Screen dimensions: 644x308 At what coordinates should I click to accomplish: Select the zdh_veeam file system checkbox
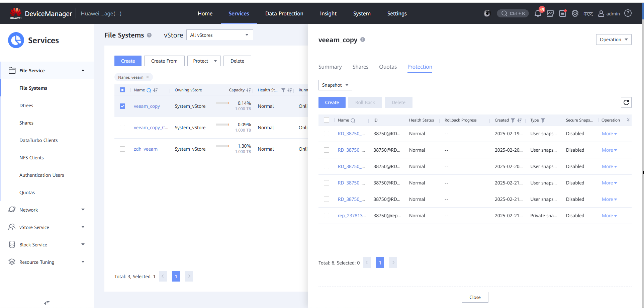pyautogui.click(x=122, y=149)
